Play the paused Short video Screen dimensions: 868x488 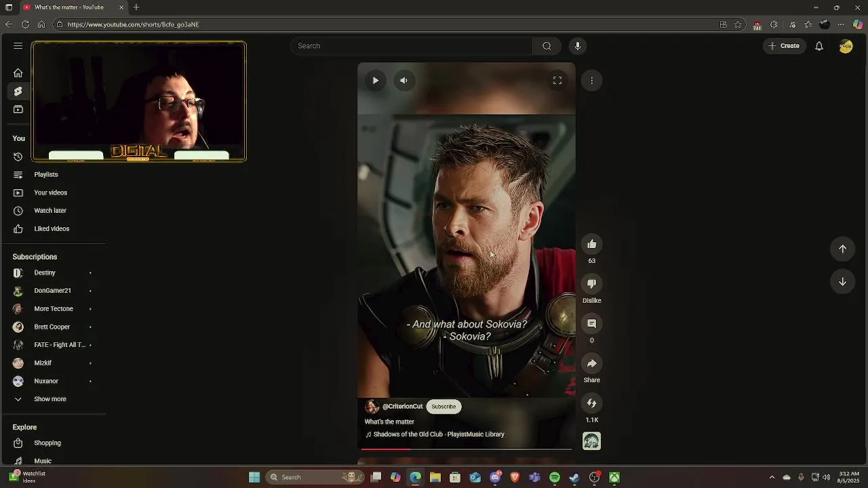[376, 81]
